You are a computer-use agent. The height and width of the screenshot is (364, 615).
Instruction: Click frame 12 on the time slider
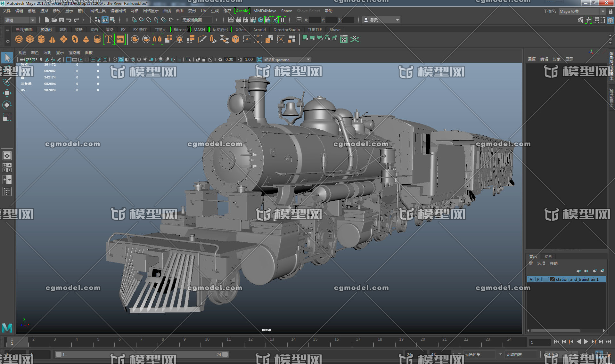click(x=251, y=342)
